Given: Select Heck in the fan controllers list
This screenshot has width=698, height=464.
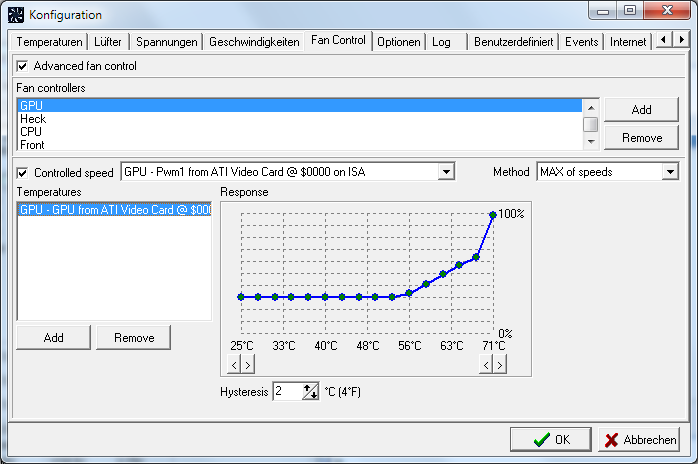Looking at the screenshot, I should (300, 119).
